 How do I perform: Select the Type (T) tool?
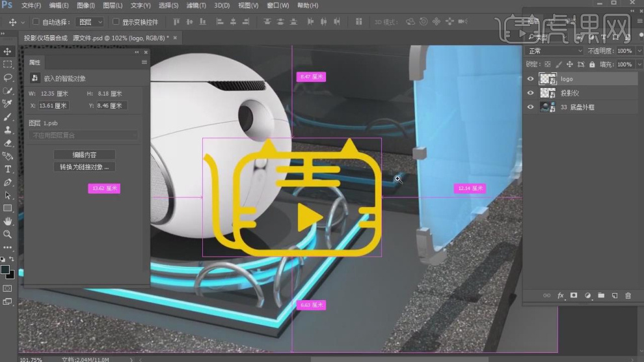[x=8, y=169]
